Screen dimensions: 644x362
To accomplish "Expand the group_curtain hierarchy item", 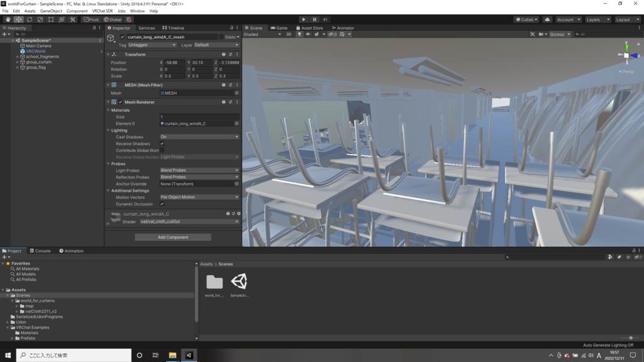I will [x=18, y=62].
